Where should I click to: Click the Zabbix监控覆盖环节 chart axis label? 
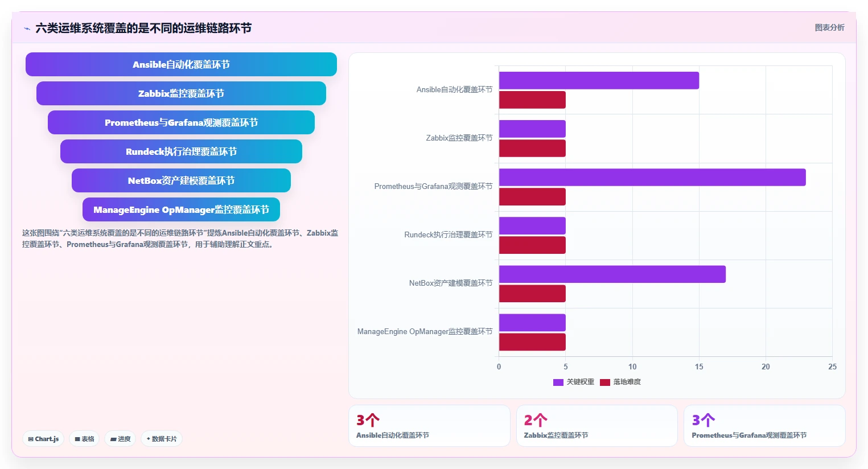(459, 138)
